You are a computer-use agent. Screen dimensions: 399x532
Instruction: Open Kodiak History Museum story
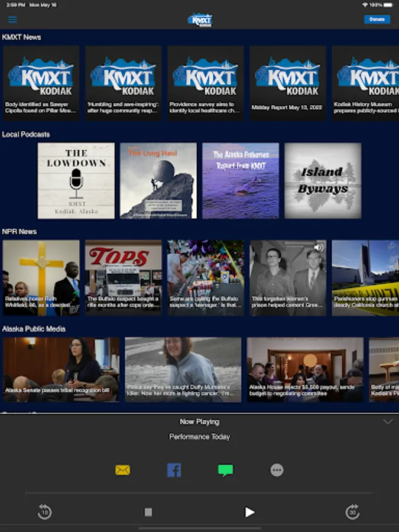tap(365, 83)
